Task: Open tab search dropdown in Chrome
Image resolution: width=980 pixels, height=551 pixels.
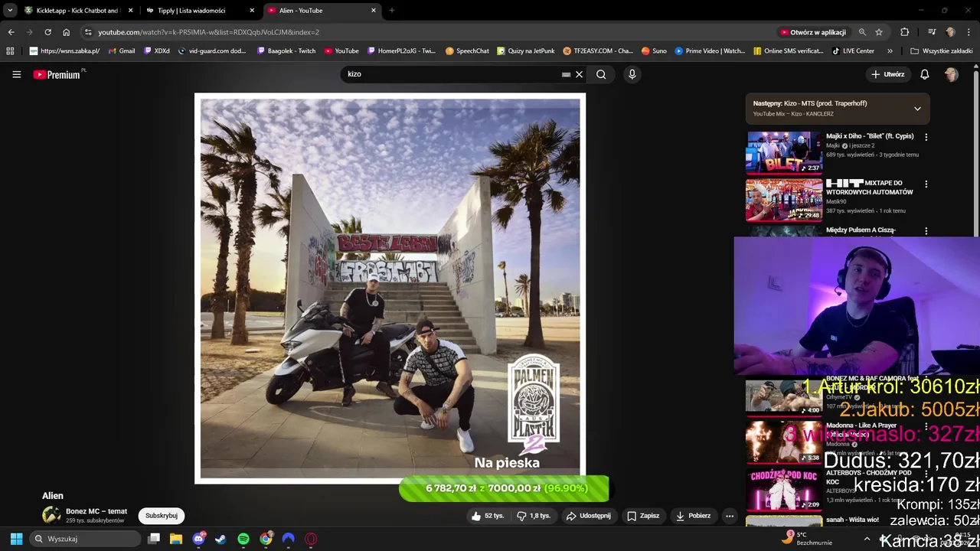Action: click(x=10, y=10)
